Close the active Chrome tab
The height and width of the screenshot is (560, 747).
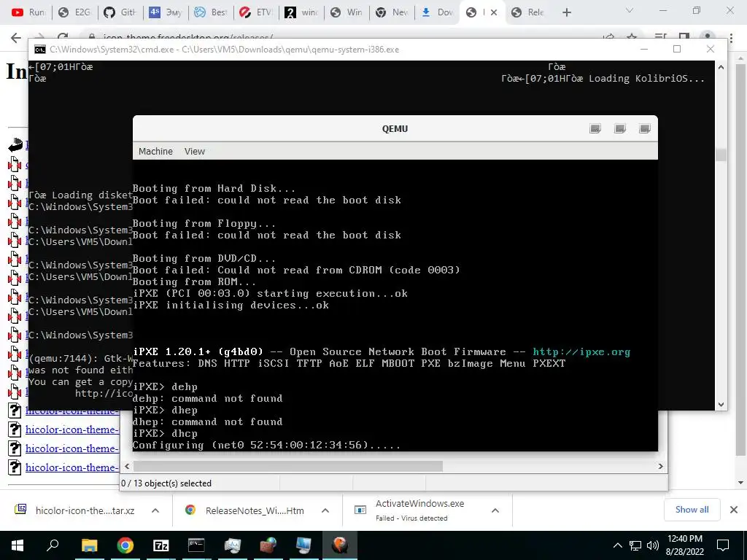coord(494,12)
